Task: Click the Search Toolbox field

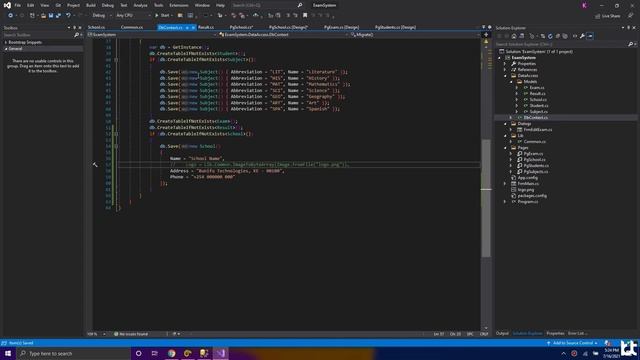Action: coord(41,35)
